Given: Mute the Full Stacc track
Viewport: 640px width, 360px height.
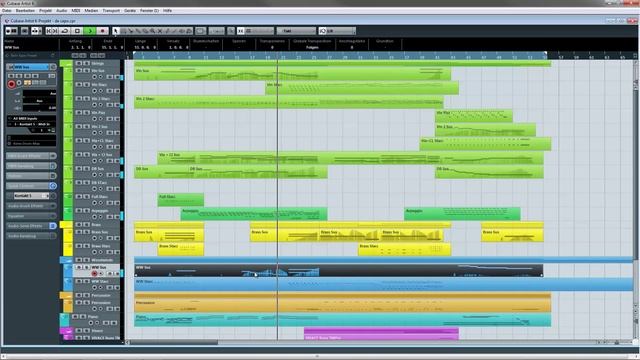Looking at the screenshot, I should click(x=79, y=196).
